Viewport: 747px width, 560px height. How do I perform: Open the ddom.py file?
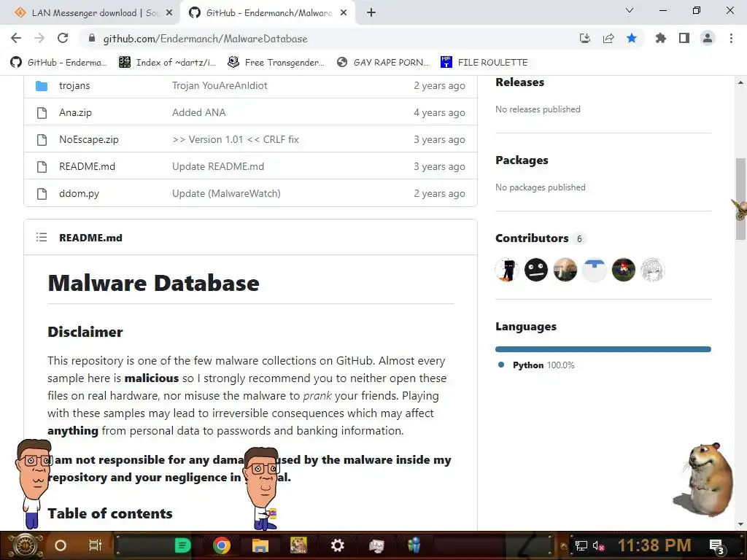point(79,194)
